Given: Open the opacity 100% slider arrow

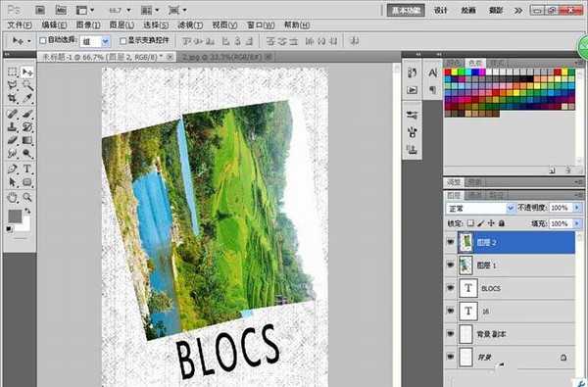Looking at the screenshot, I should click(577, 208).
